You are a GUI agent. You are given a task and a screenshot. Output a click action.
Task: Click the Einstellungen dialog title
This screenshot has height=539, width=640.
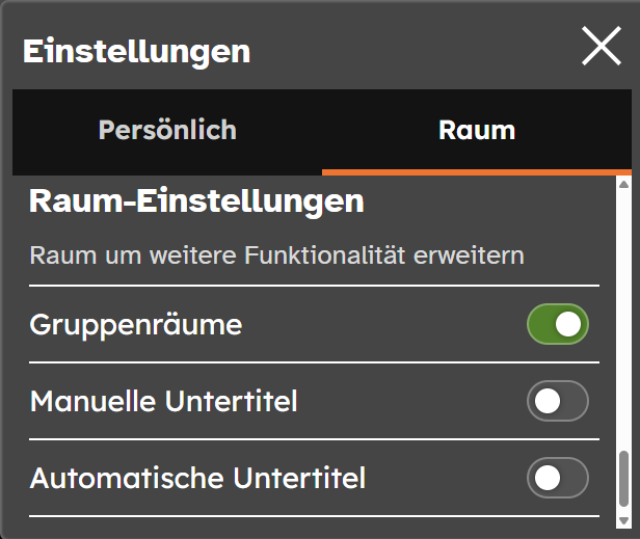(136, 51)
